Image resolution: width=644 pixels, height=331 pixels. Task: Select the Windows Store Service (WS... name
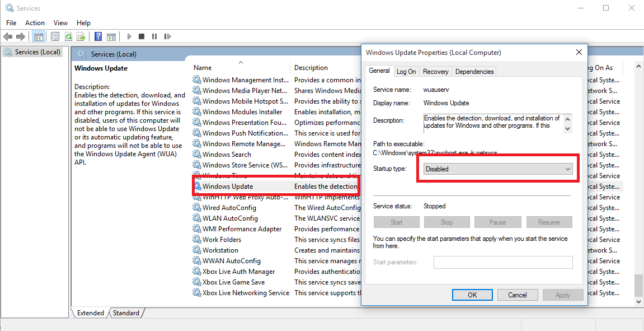tap(245, 165)
